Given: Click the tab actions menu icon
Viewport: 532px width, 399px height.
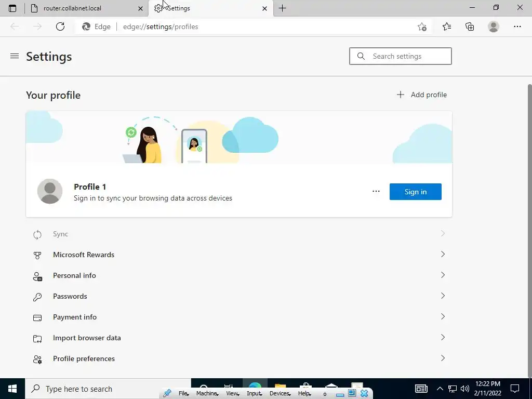Looking at the screenshot, I should click(x=12, y=8).
